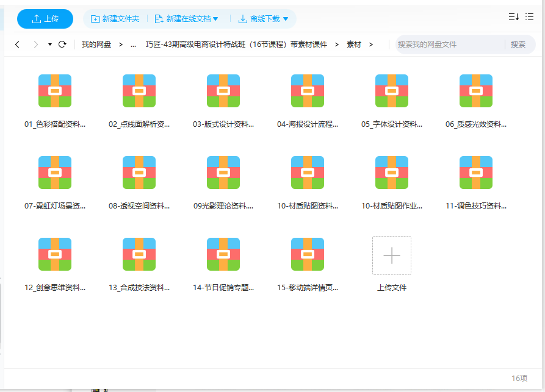This screenshot has height=392, width=545.
Task: Open the 新建在线文档 dropdown
Action: click(186, 19)
